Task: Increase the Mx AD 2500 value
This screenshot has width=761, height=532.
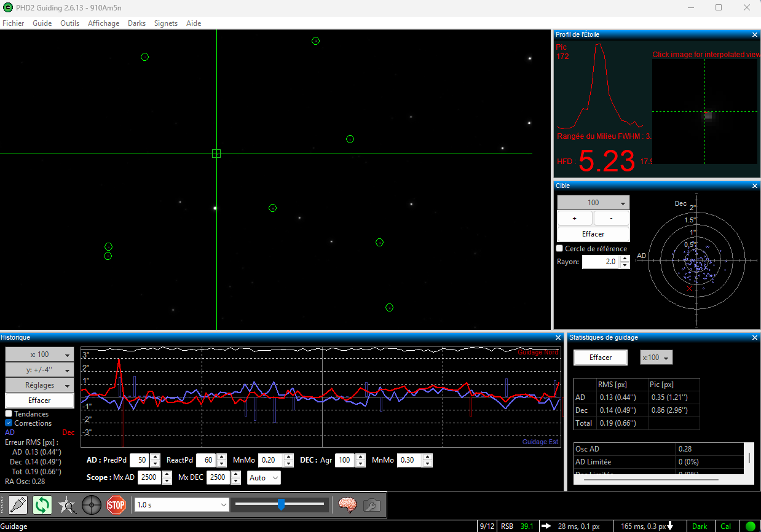Action: point(167,474)
